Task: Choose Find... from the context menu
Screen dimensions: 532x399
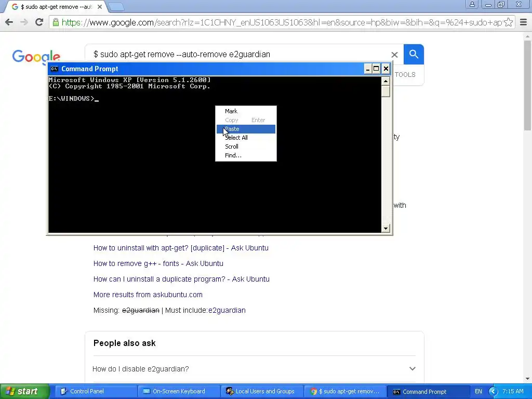Action: pos(246,155)
